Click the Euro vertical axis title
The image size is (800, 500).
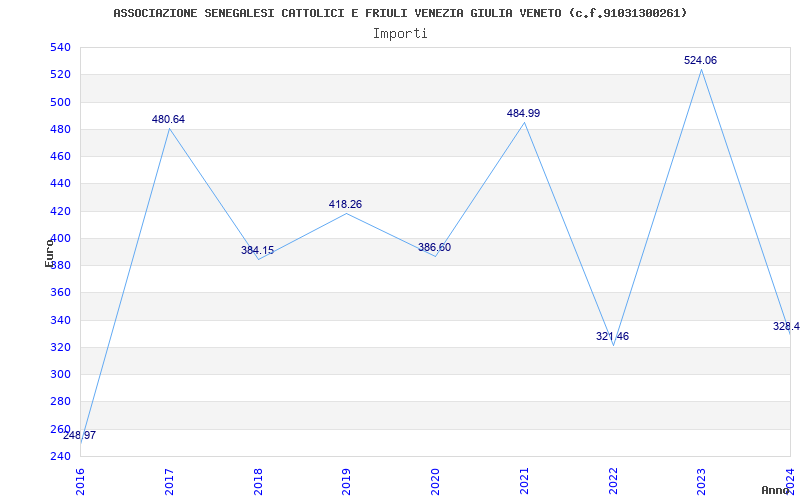pyautogui.click(x=49, y=253)
